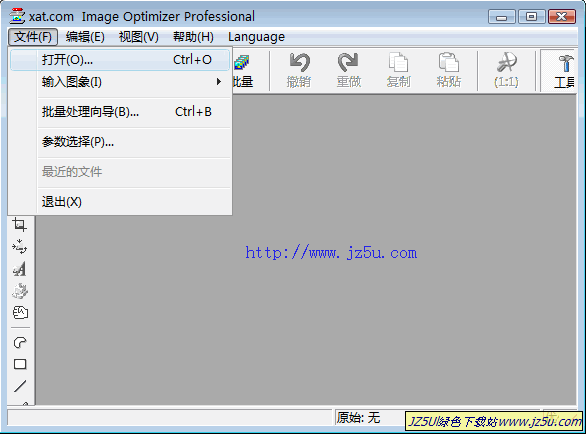Select the text (A) tool in side toolbar

click(x=20, y=269)
